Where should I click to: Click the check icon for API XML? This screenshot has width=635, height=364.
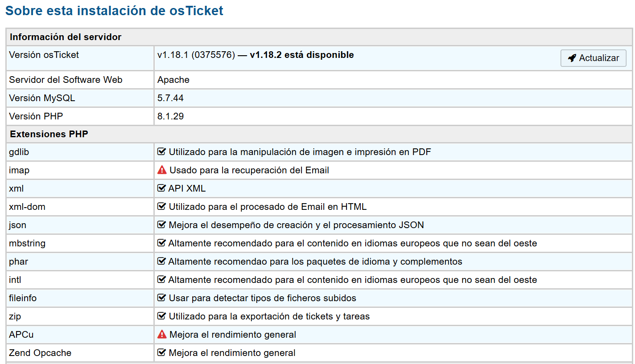[x=162, y=188]
